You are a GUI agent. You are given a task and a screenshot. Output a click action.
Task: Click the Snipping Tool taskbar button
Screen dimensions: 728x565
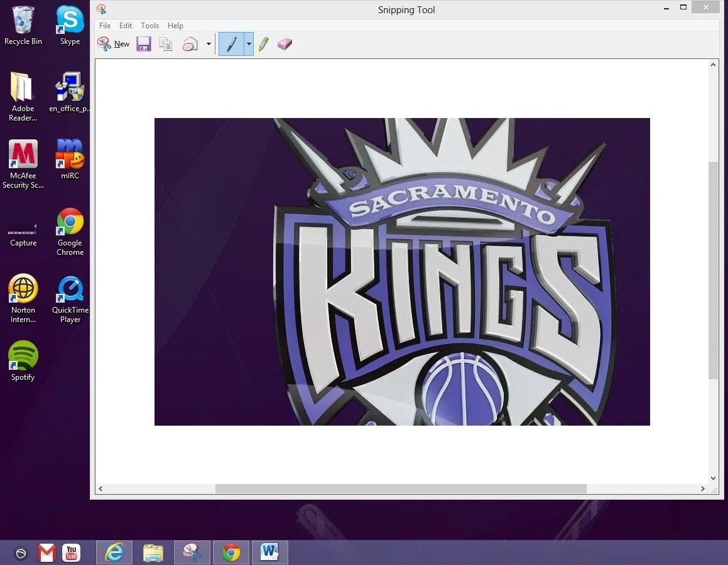click(192, 552)
